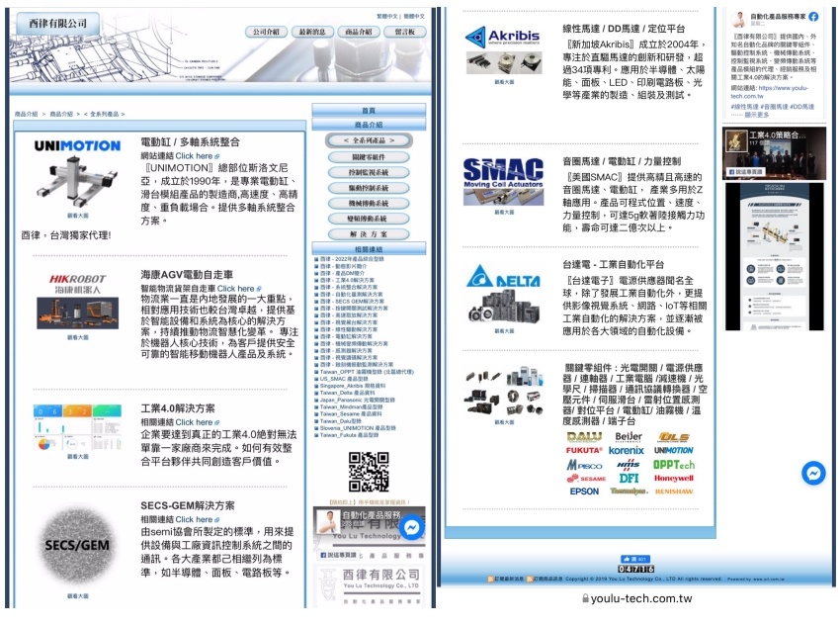Click the OPPTech brand logo
The height and width of the screenshot is (627, 840).
click(674, 465)
